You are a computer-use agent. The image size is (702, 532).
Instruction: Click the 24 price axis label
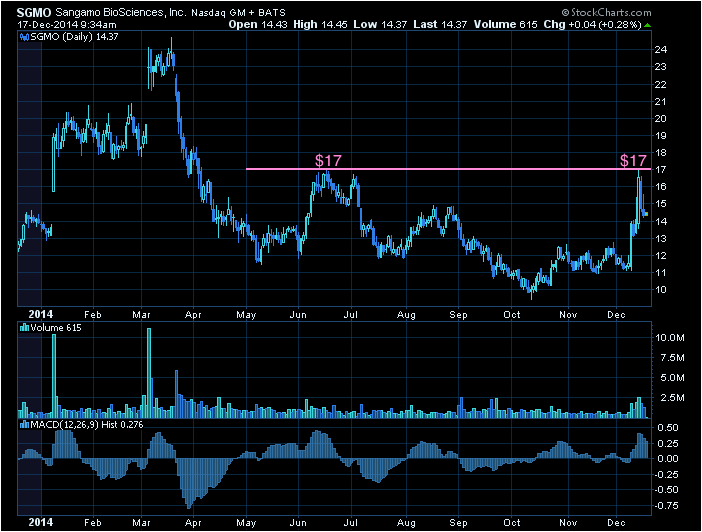661,50
